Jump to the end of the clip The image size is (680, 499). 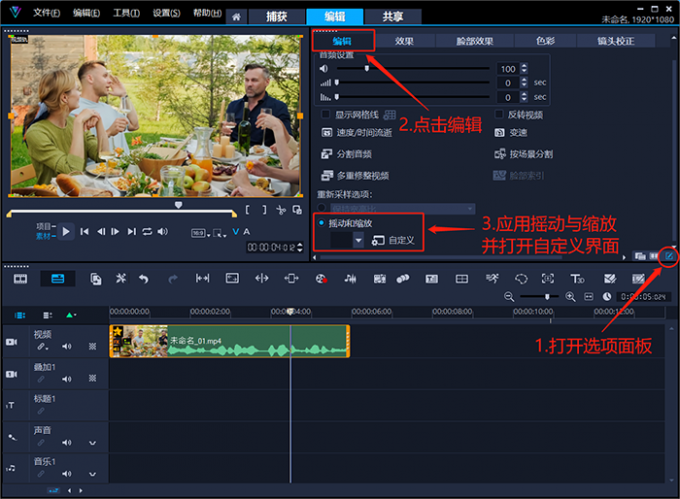click(x=131, y=232)
